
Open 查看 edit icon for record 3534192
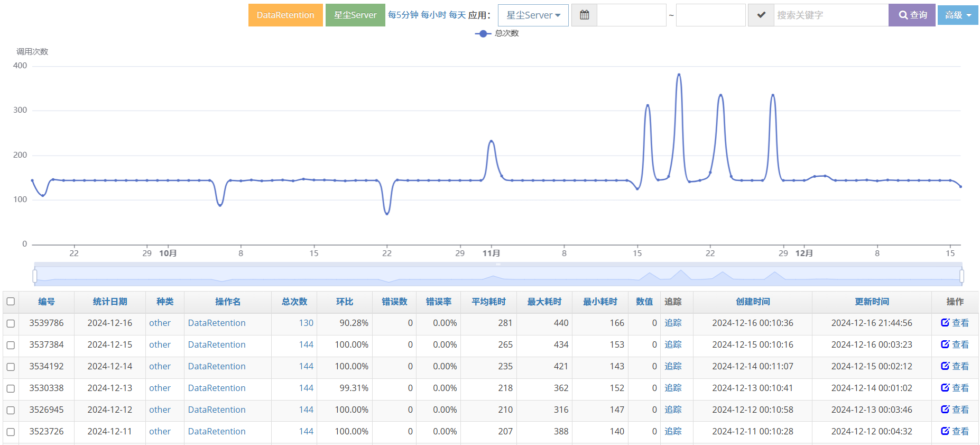[x=945, y=366]
